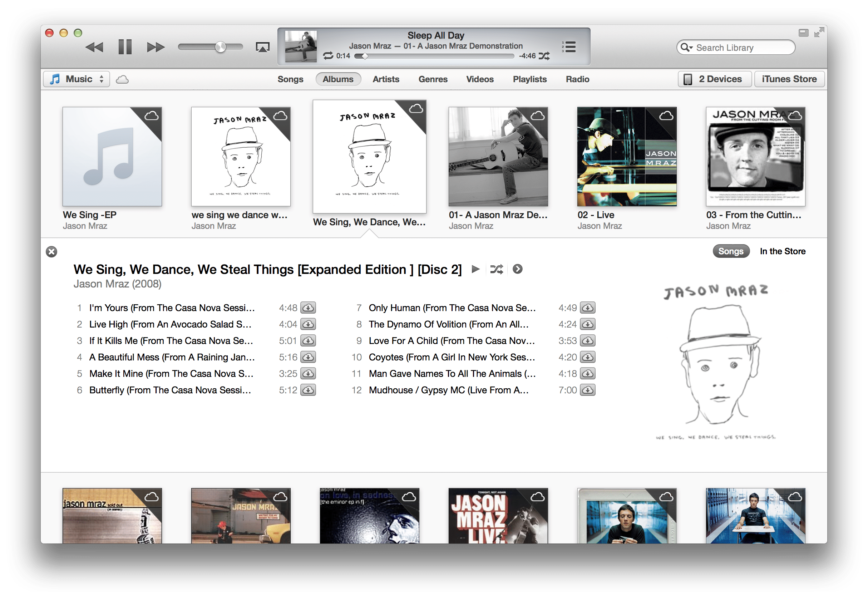Viewport: 868px width, 600px height.
Task: Download Man Gave Names To All The Animals
Action: coord(588,374)
